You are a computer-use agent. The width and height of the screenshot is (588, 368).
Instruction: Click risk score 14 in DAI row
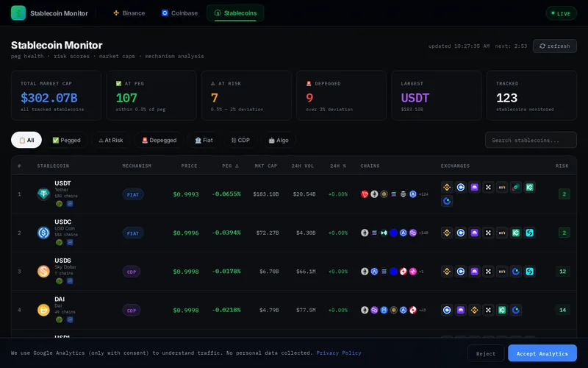562,310
